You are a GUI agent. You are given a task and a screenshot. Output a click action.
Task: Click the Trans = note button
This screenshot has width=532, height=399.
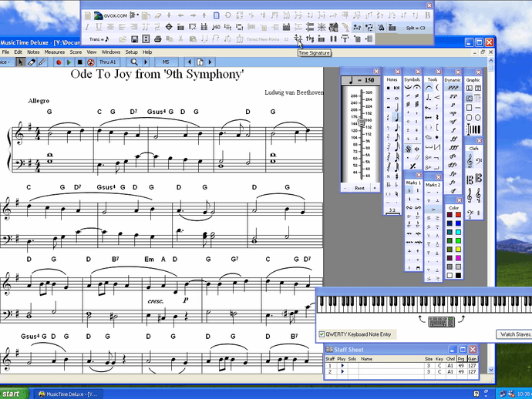coord(99,39)
